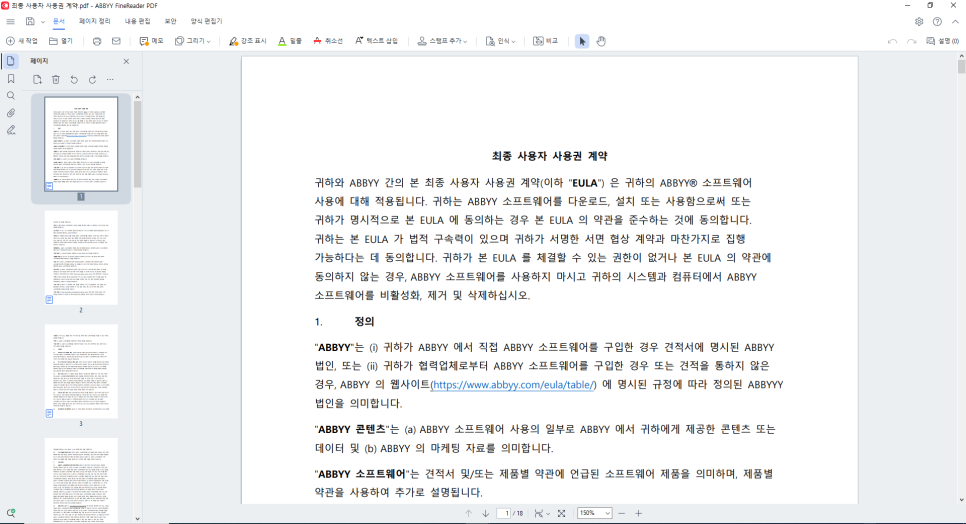
Task: Open the search sidebar panel
Action: click(10, 96)
